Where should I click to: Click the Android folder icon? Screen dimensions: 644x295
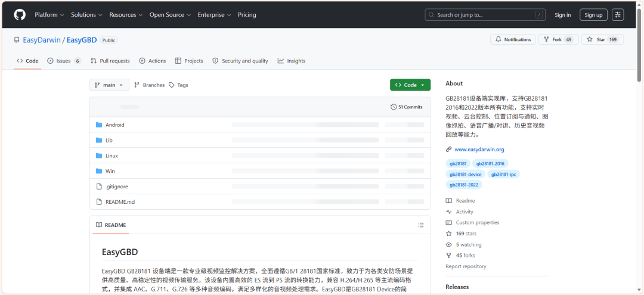(98, 125)
